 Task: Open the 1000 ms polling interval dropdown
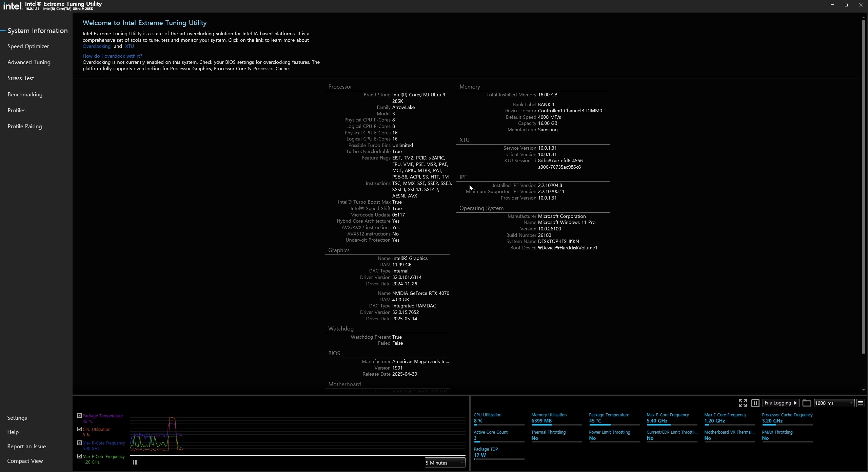coord(834,403)
